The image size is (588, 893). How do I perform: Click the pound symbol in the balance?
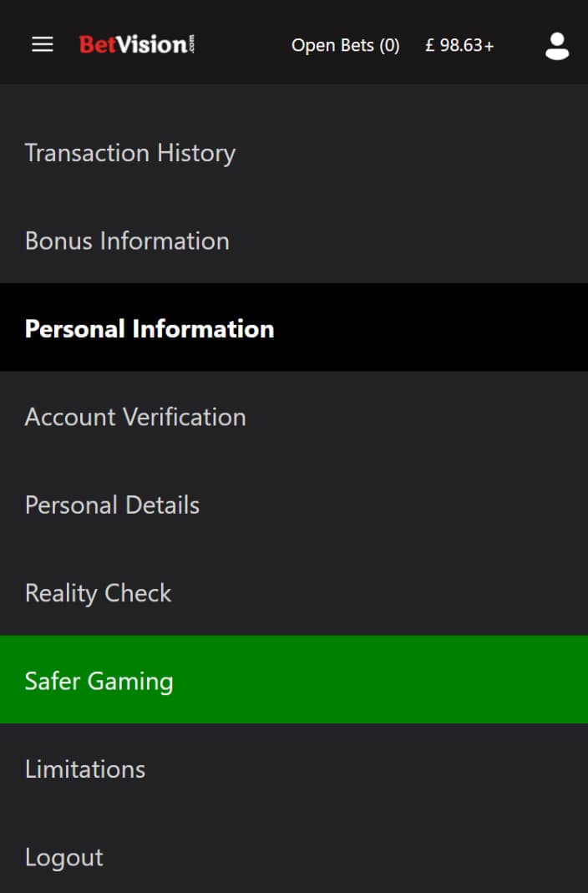pos(430,45)
